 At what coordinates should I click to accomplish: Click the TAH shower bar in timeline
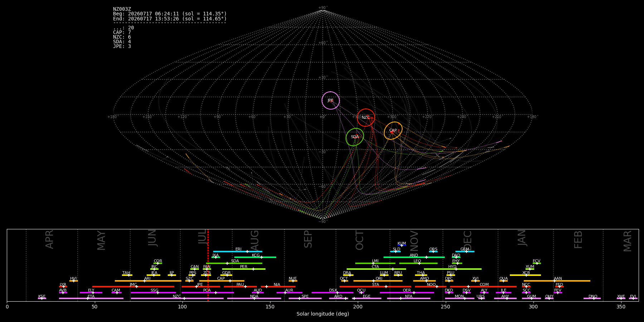pyautogui.click(x=127, y=275)
